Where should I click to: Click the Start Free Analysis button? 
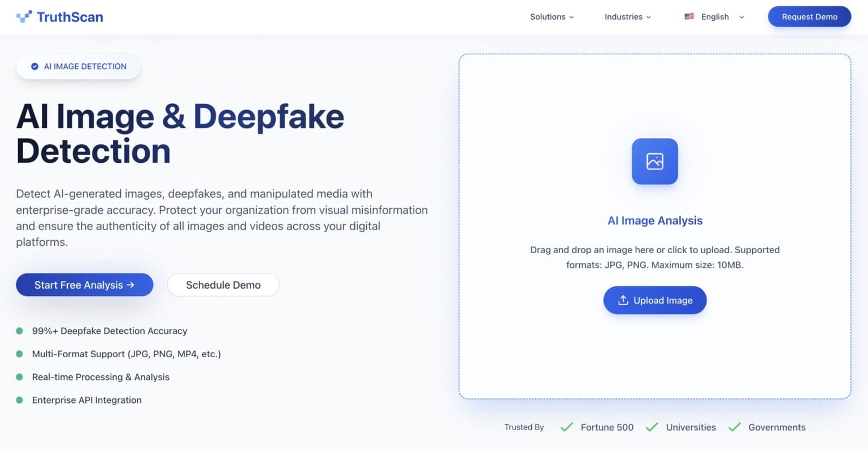pos(84,285)
